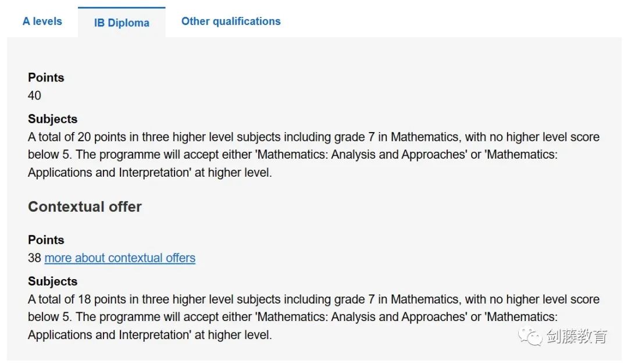Click the Points heading above the 40 value
The width and height of the screenshot is (628, 364).
[x=46, y=77]
